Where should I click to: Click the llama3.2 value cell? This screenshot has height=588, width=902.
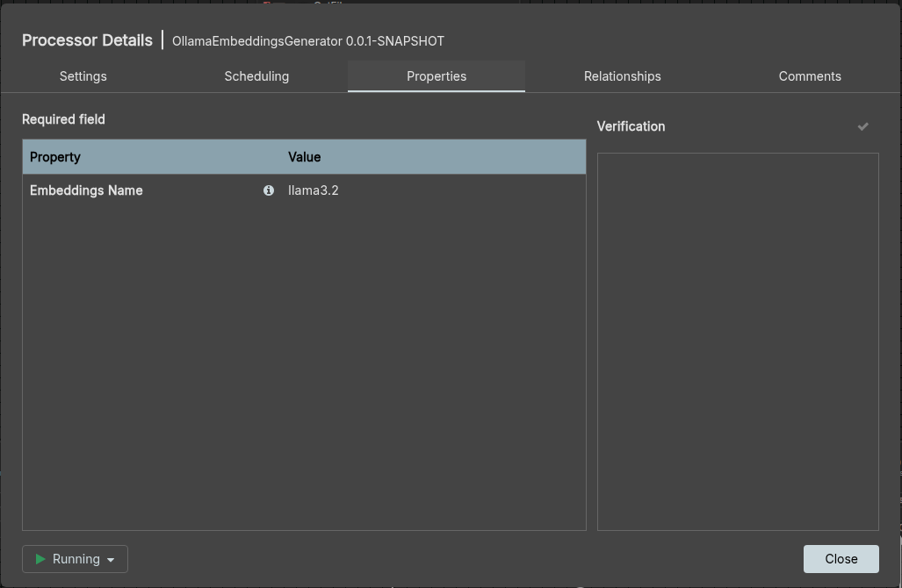tap(314, 190)
